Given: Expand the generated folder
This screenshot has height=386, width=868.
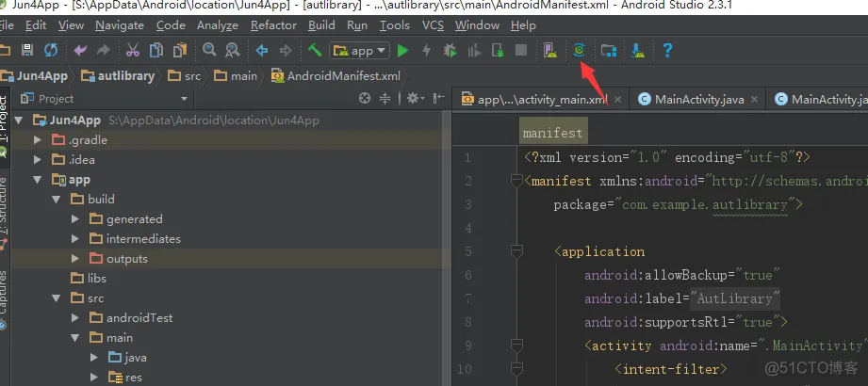Looking at the screenshot, I should [x=75, y=219].
